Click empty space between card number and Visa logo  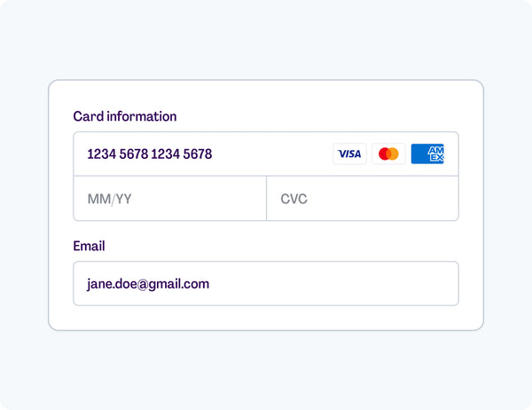pyautogui.click(x=270, y=154)
